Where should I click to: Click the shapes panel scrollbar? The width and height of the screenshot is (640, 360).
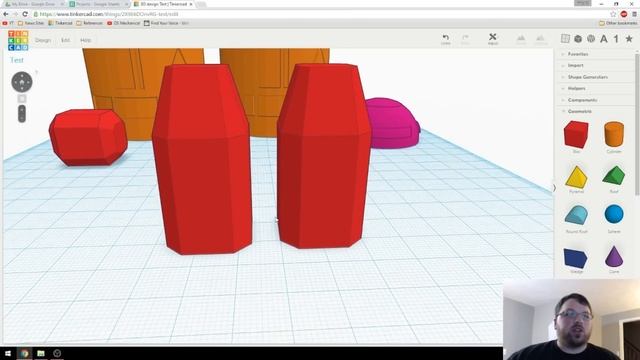pyautogui.click(x=637, y=123)
